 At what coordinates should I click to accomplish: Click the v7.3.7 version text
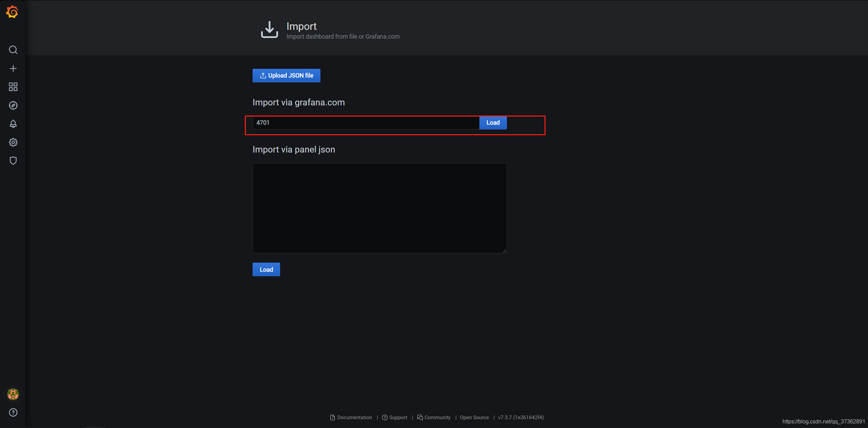[521, 417]
